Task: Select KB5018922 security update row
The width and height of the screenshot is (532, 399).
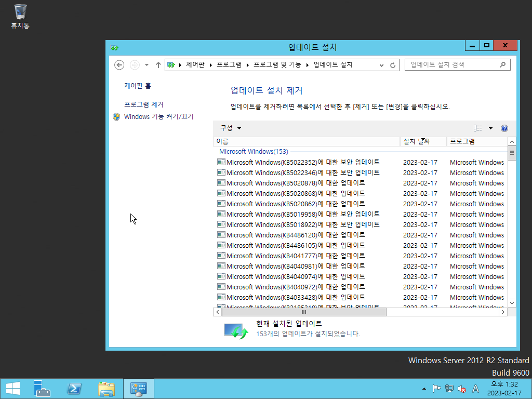Action: pyautogui.click(x=362, y=224)
